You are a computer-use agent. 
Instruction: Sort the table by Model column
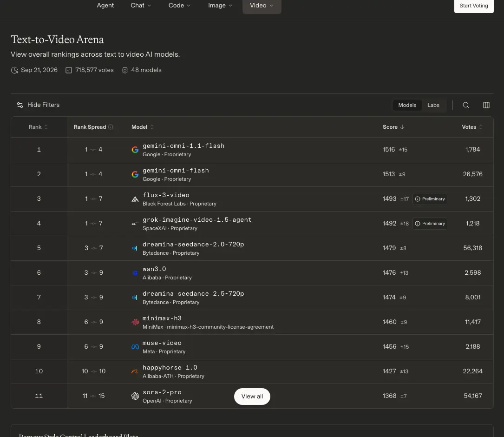point(143,127)
